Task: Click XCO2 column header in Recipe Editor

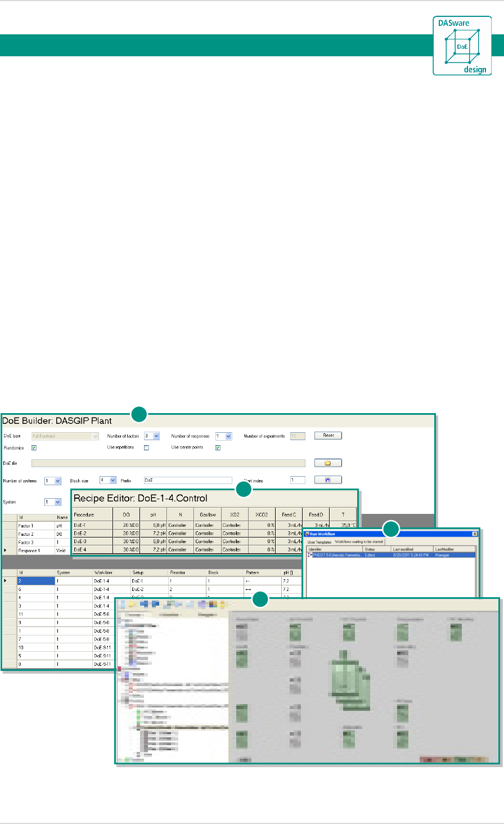Action: [262, 514]
